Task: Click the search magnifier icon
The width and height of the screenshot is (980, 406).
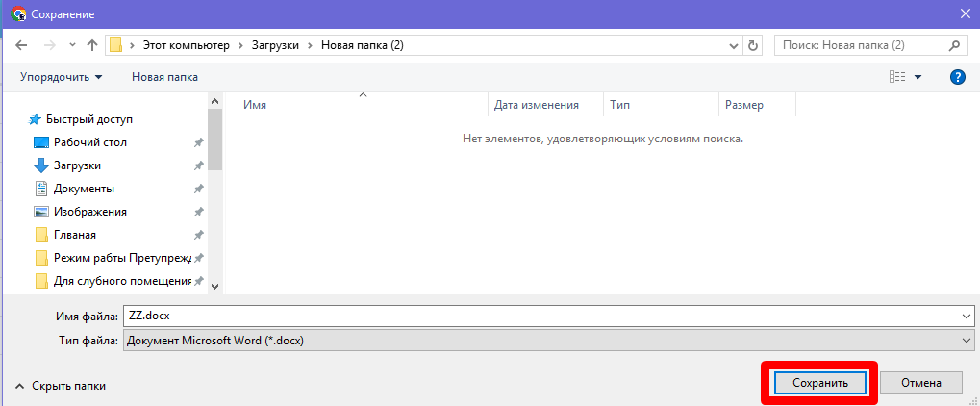Action: [954, 45]
